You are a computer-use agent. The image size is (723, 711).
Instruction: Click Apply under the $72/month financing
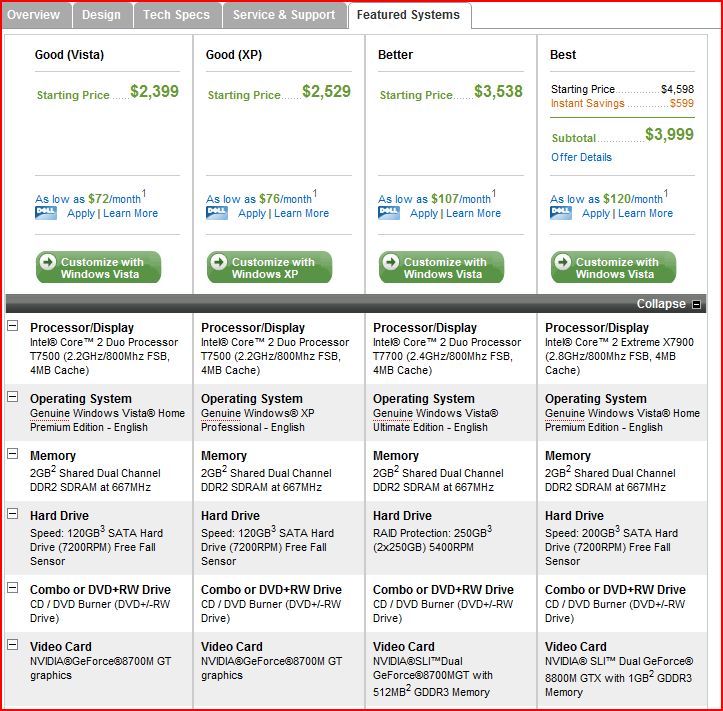[81, 213]
